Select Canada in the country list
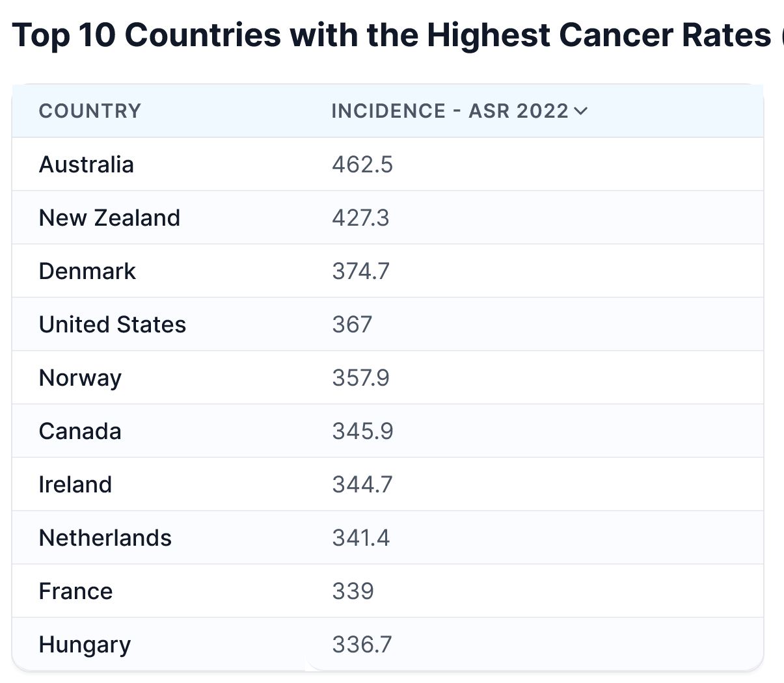The width and height of the screenshot is (784, 683). [x=80, y=431]
